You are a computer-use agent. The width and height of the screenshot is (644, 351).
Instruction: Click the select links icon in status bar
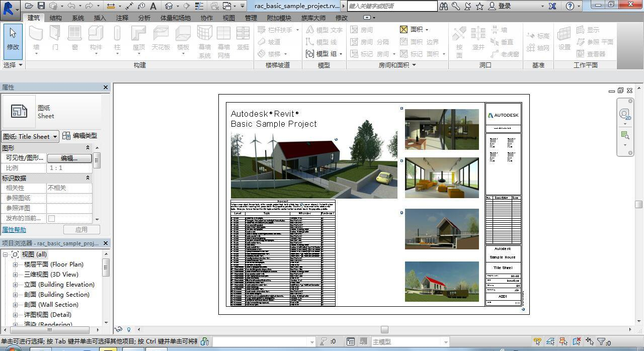coord(537,342)
